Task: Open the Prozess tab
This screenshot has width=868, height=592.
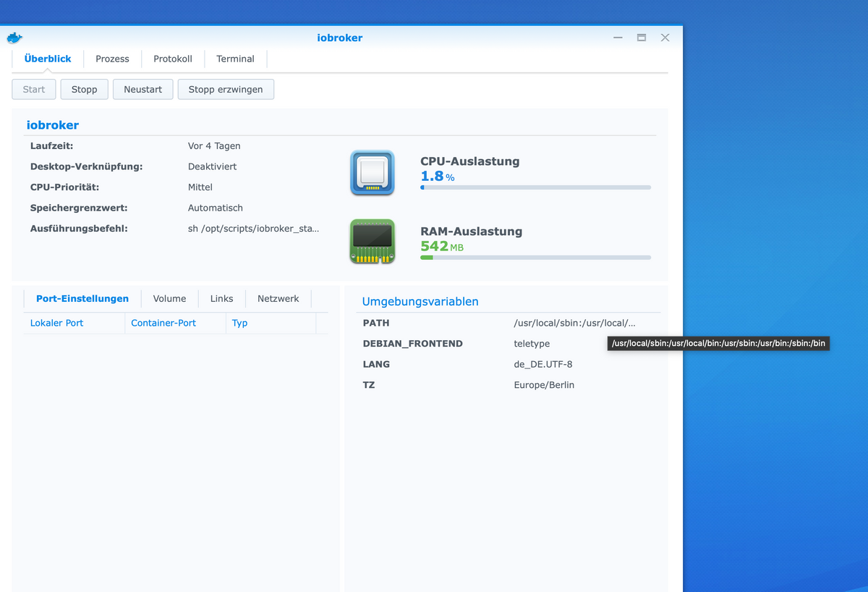Action: pyautogui.click(x=112, y=59)
